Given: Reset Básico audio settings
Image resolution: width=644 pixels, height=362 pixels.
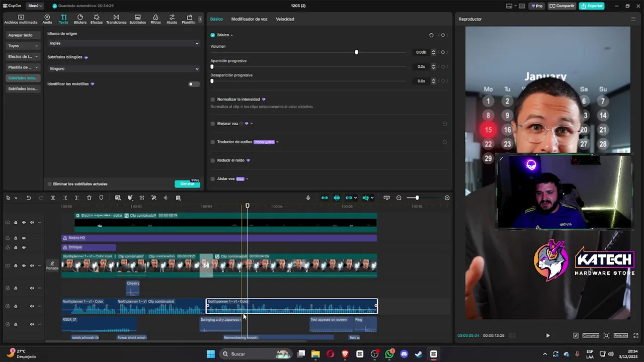Looking at the screenshot, I should [x=431, y=35].
